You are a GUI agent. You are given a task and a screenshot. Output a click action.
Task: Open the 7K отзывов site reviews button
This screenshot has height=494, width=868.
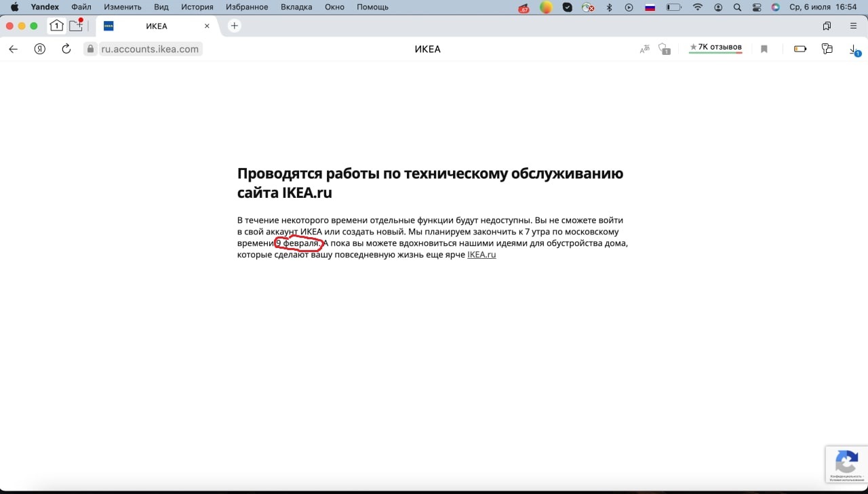pos(715,47)
